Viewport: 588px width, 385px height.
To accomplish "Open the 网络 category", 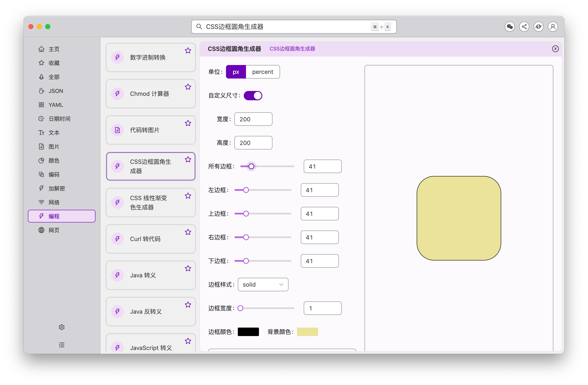I will (61, 202).
